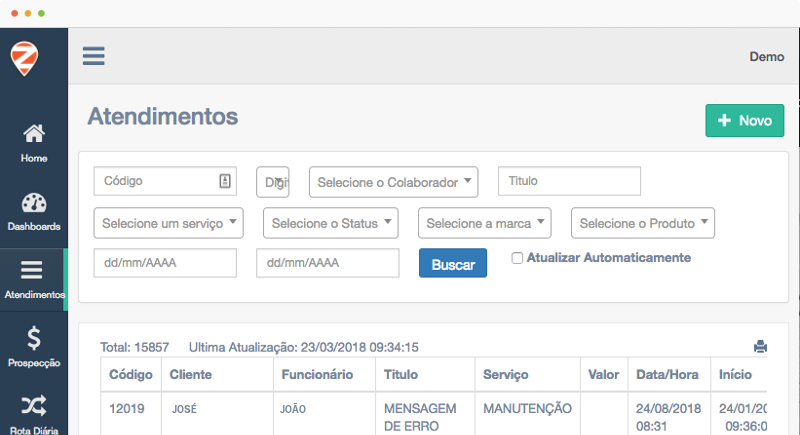Expand the Selecione a marca dropdown
Viewport: 800px width, 435px height.
[485, 223]
